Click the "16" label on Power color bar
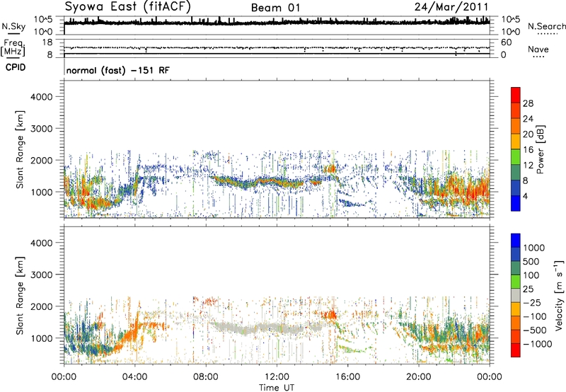The height and width of the screenshot is (392, 566). point(528,150)
